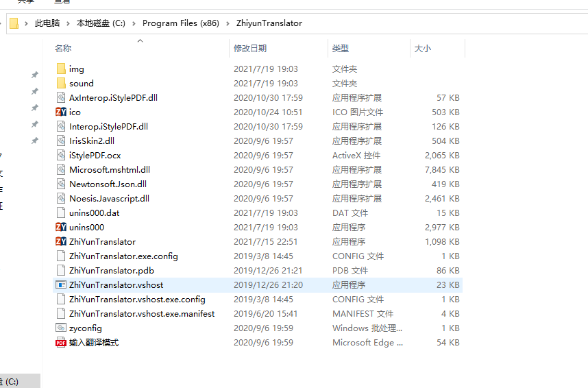The height and width of the screenshot is (388, 588).
Task: Click the ICO 图片文件 type cell
Action: tap(358, 112)
